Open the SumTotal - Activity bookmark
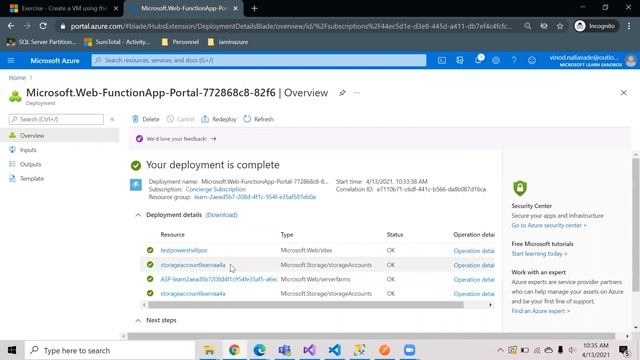The image size is (640, 360). tap(117, 42)
